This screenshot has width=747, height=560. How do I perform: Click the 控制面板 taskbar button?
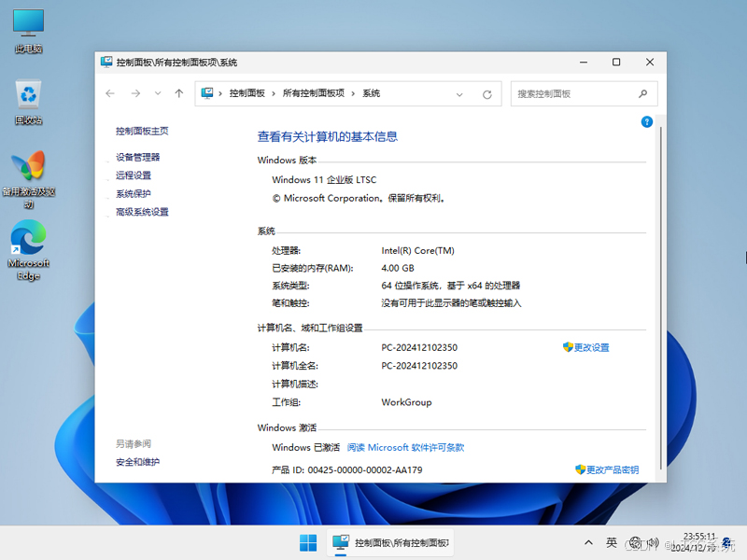(x=390, y=543)
